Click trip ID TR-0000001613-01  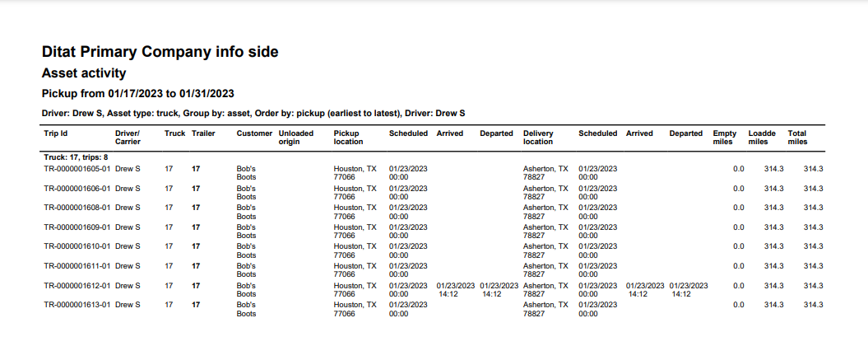tap(77, 305)
